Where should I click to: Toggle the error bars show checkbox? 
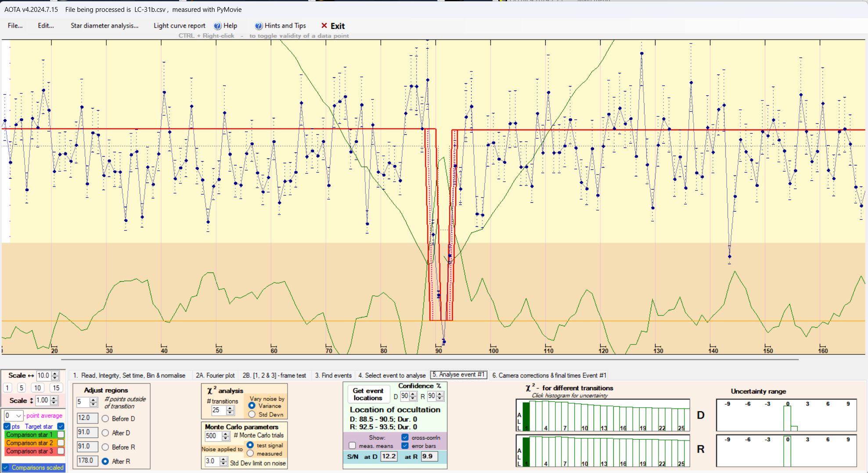coord(405,446)
